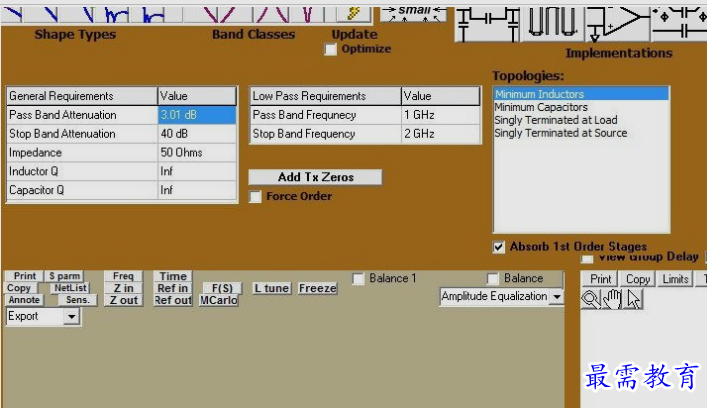Activate the arrow pointer tool

633,299
